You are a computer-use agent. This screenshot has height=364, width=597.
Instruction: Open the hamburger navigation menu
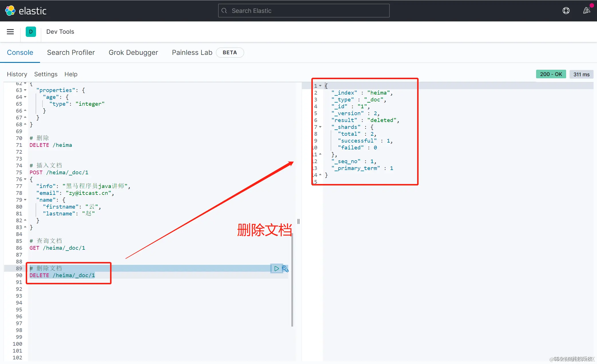pos(10,32)
